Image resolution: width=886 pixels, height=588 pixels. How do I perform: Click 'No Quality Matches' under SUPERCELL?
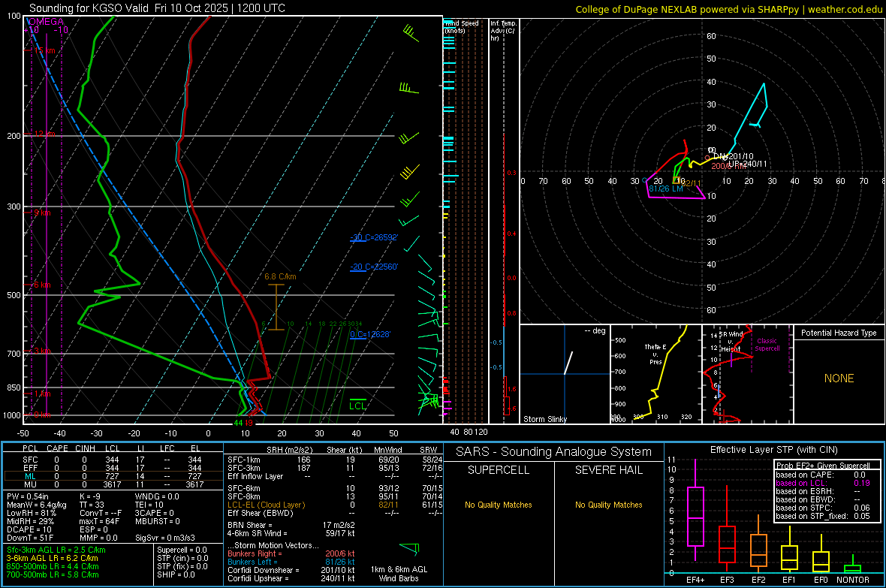click(499, 505)
